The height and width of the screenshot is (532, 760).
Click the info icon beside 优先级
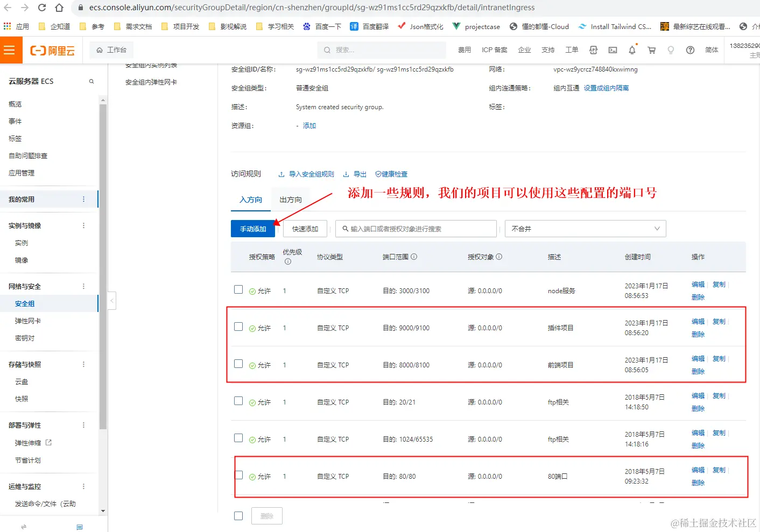288,262
